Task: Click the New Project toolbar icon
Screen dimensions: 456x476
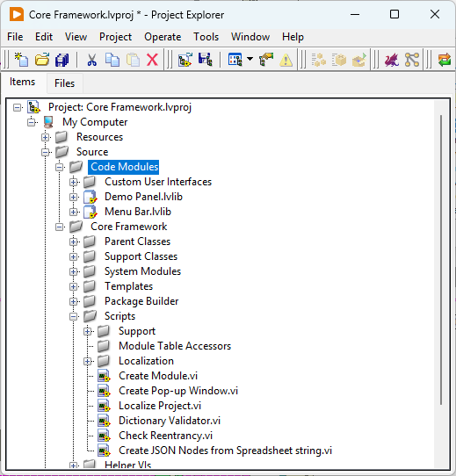Action: [x=21, y=60]
